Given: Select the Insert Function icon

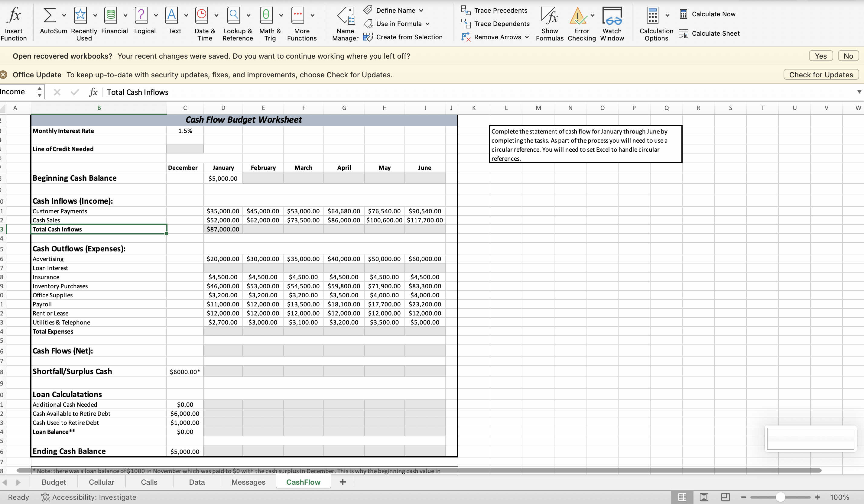Looking at the screenshot, I should point(14,19).
